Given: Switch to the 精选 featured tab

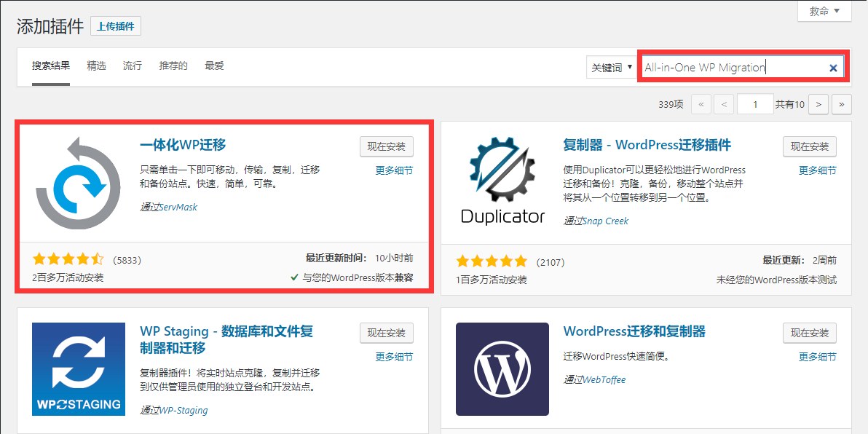Looking at the screenshot, I should [x=96, y=66].
